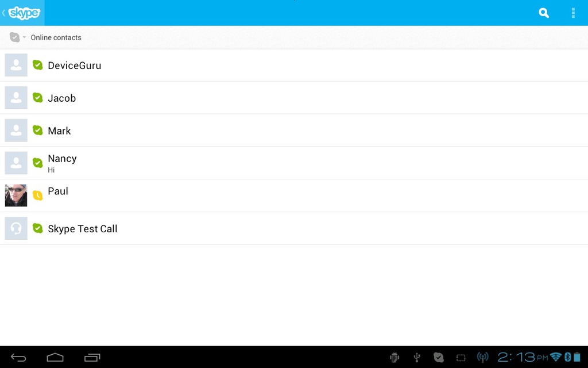
Task: Select the grey status filter icon
Action: coord(14,37)
